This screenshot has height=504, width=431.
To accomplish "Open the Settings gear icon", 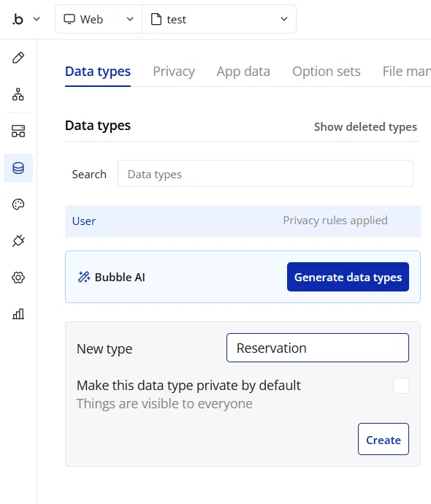I will 18,278.
